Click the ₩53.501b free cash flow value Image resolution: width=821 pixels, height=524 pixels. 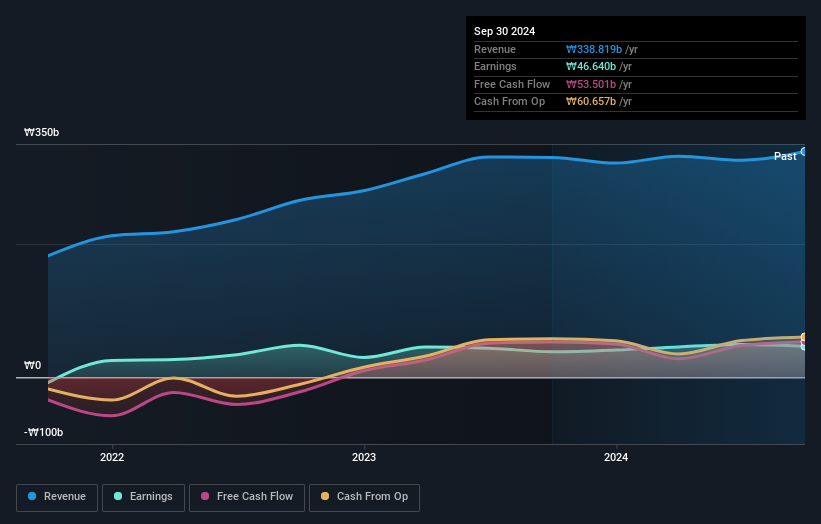[591, 84]
